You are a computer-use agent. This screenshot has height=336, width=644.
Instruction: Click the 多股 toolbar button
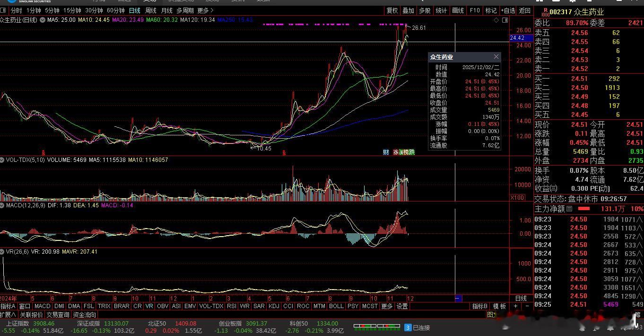[x=425, y=10]
